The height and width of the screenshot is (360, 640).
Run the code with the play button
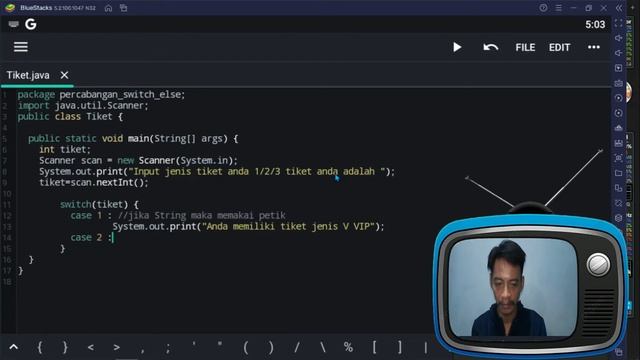point(457,47)
